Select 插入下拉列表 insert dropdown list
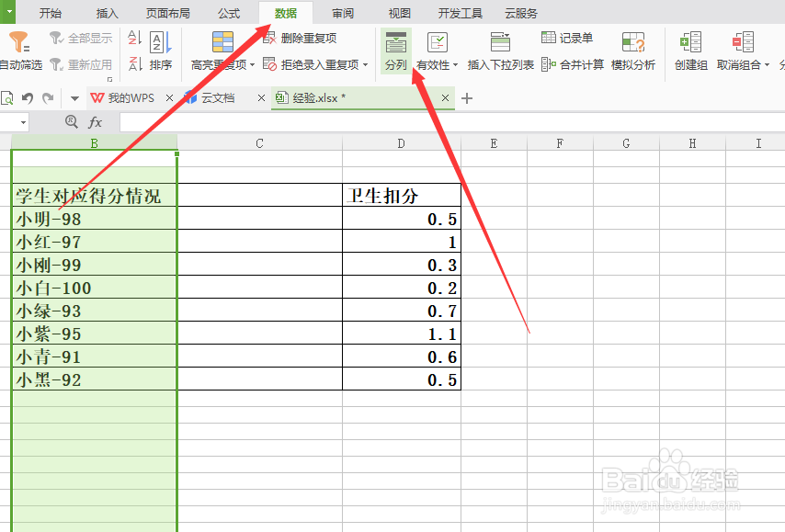 499,51
